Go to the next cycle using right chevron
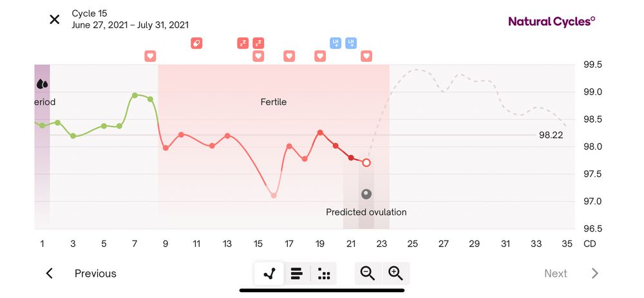This screenshot has height=298, width=644. pyautogui.click(x=594, y=273)
